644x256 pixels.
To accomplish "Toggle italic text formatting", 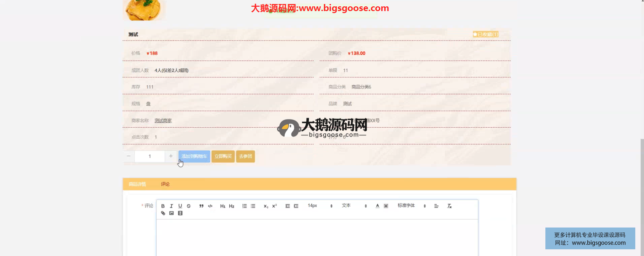I will click(x=171, y=206).
